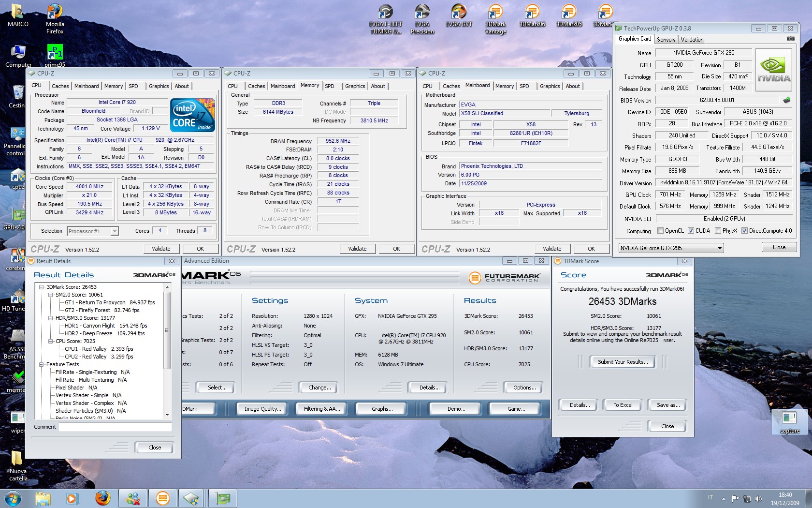Click the Options... button under Results
This screenshot has height=508, width=812.
[x=524, y=388]
